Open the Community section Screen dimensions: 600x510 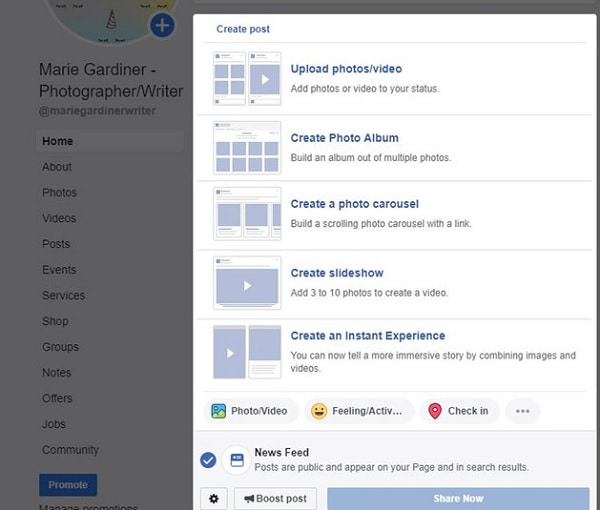[70, 450]
